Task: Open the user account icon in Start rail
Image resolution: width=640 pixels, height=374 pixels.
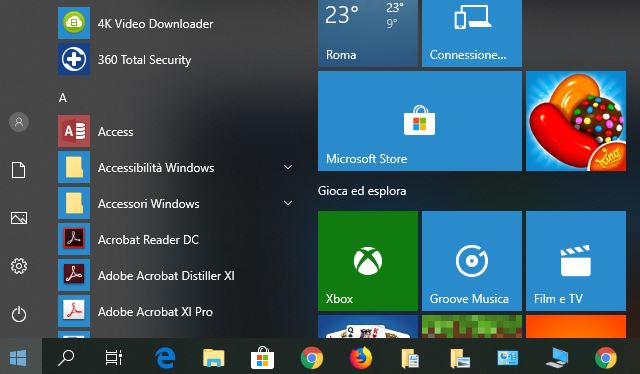Action: [x=19, y=122]
